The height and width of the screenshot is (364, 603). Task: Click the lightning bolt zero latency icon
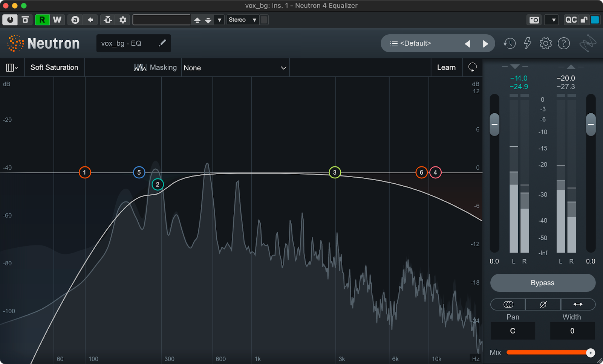pos(528,43)
